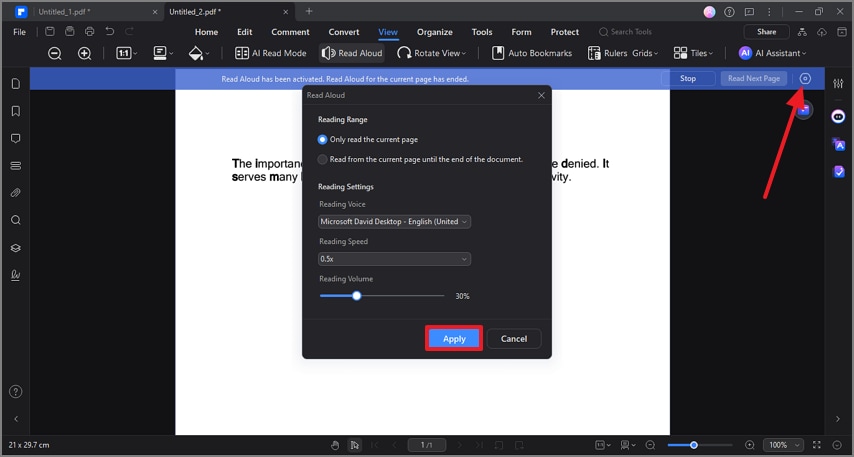This screenshot has height=457, width=854.
Task: Open the background color fill dropdown
Action: pyautogui.click(x=199, y=53)
